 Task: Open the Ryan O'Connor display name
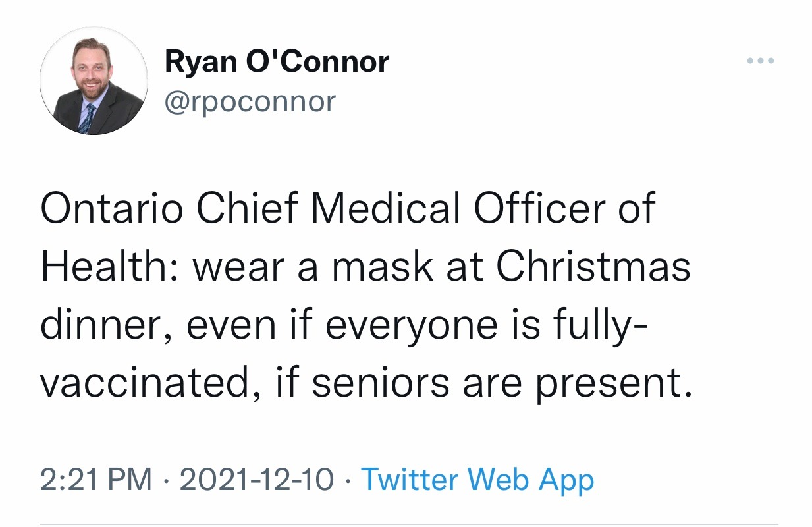tap(277, 62)
